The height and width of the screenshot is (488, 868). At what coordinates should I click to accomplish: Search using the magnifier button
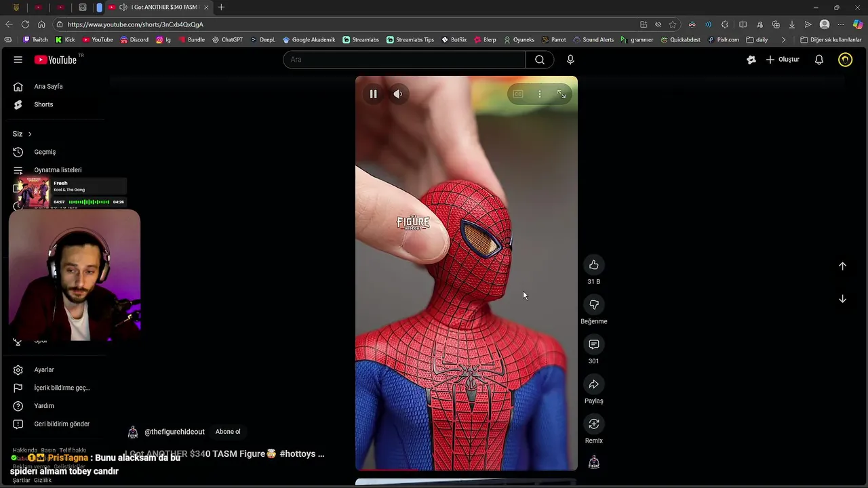tap(540, 60)
